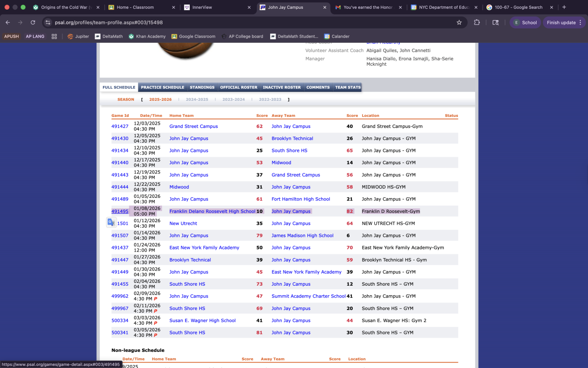Viewport: 588px width, 368px height.
Task: Open the Google Classroom bookmark
Action: [x=193, y=36]
